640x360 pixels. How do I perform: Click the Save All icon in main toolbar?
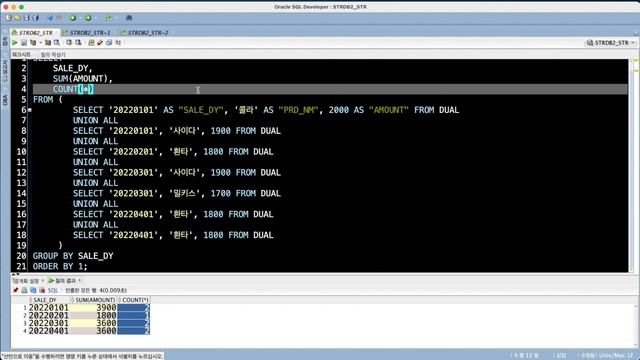[x=36, y=18]
